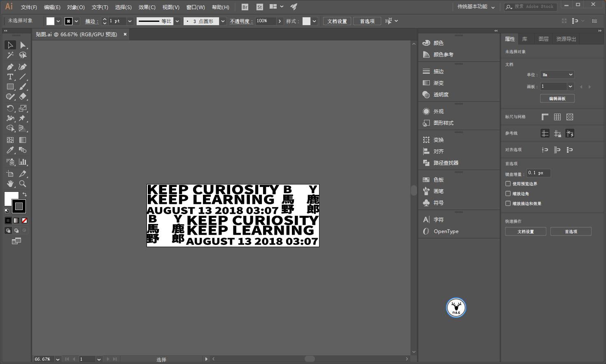Open the 对象(O) menu
This screenshot has width=606, height=364.
coord(76,7)
